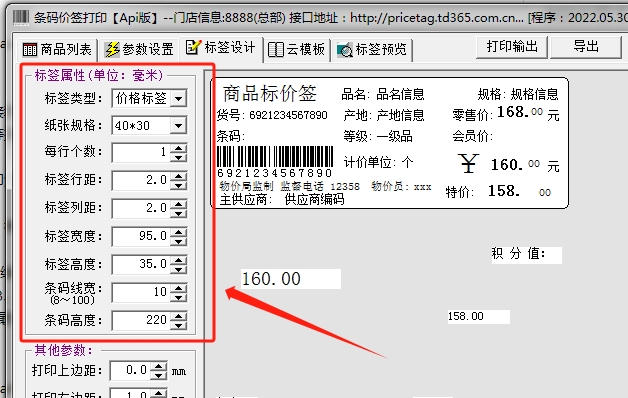The height and width of the screenshot is (398, 628).
Task: Open the 云模板 tab
Action: [x=297, y=50]
